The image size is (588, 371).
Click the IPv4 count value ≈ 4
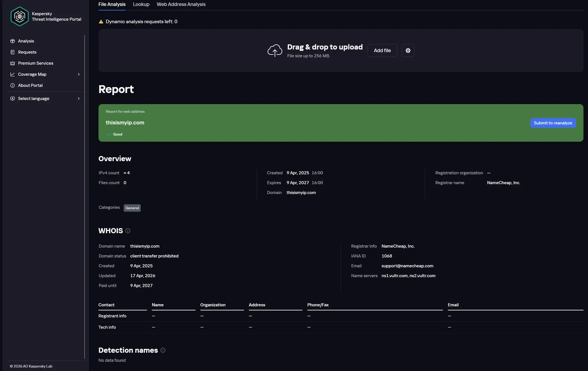click(x=127, y=173)
